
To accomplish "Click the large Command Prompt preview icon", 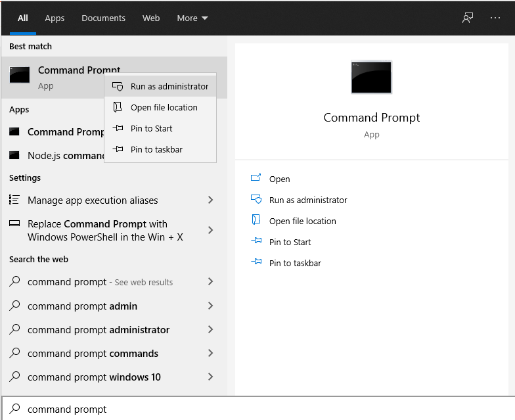I will coord(371,77).
